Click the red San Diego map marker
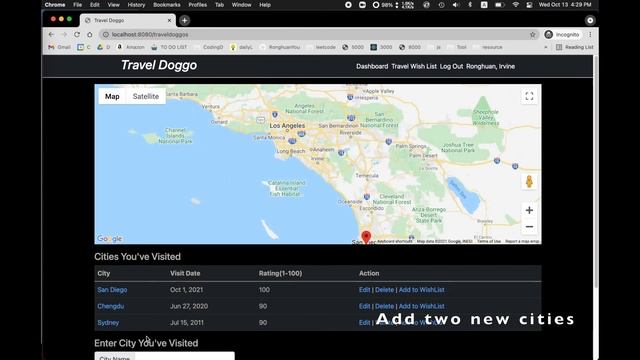640x360 pixels. (366, 236)
